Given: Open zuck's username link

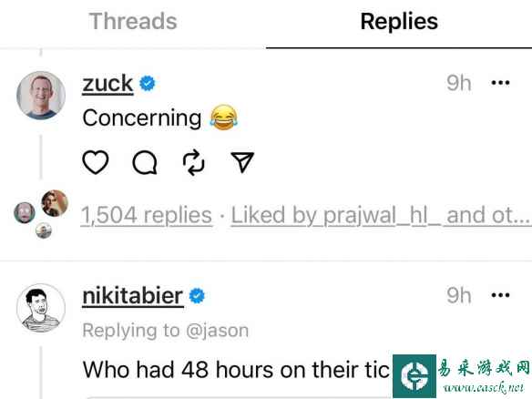Looking at the screenshot, I should (x=107, y=84).
